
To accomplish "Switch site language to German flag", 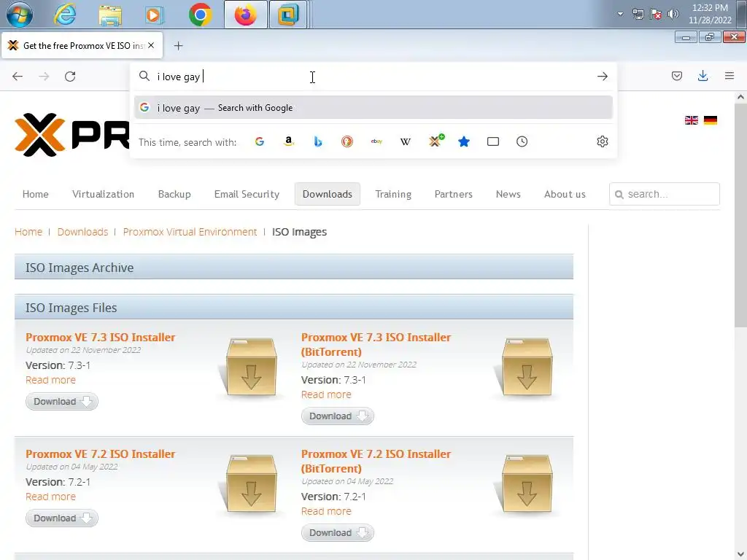I will click(711, 120).
